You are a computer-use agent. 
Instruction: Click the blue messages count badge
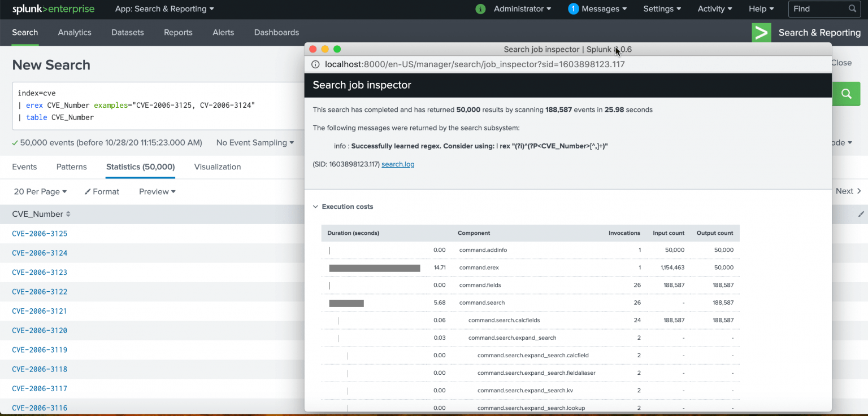(573, 9)
